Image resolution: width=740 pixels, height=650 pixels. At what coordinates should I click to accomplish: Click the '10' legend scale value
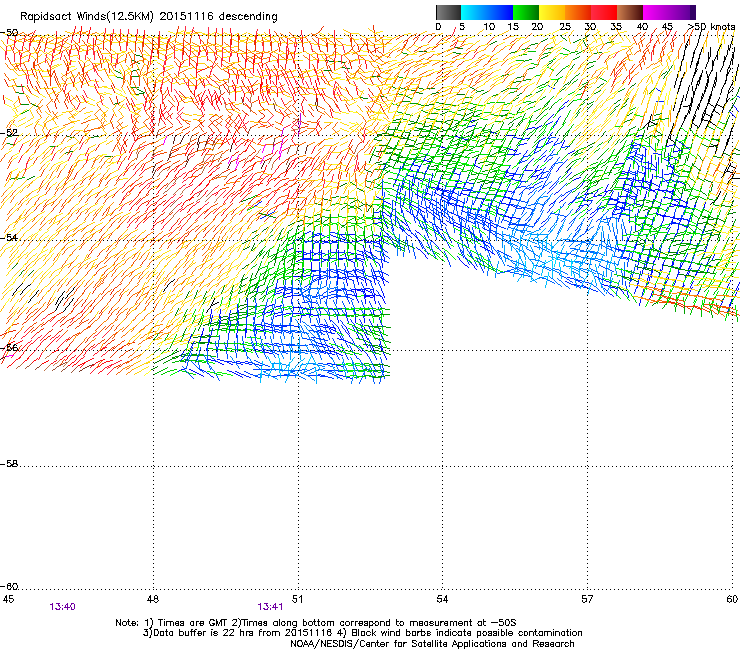(x=489, y=27)
